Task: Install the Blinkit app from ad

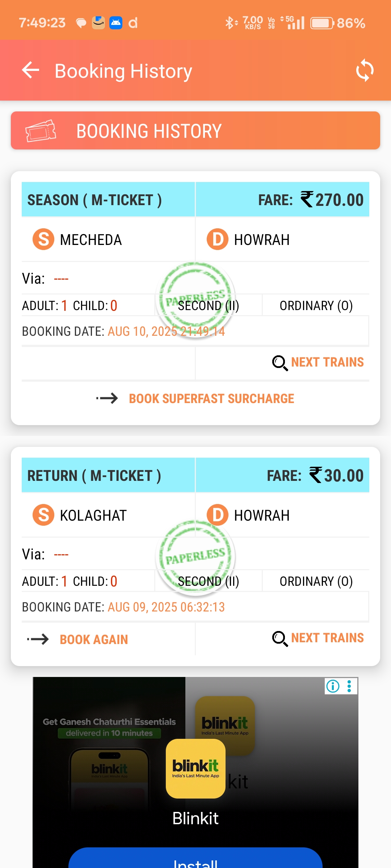Action: 195,860
